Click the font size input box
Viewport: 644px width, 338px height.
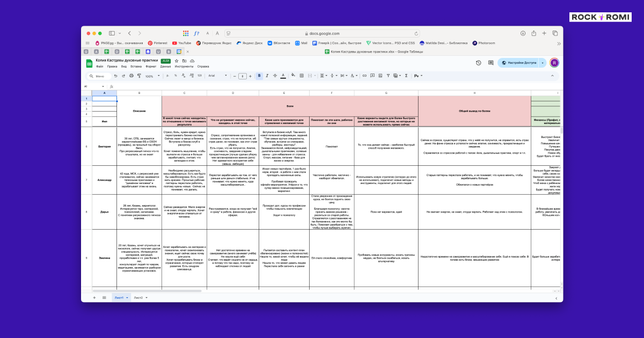(243, 76)
